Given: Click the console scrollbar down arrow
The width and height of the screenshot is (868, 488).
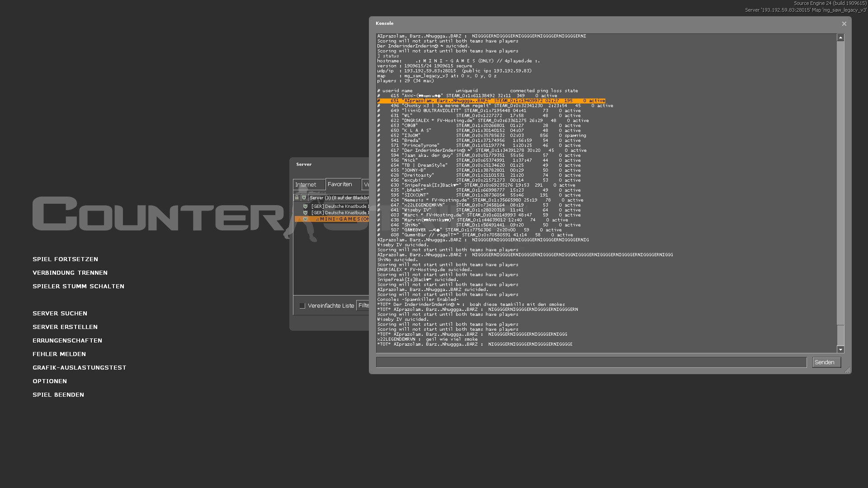Looking at the screenshot, I should [840, 349].
